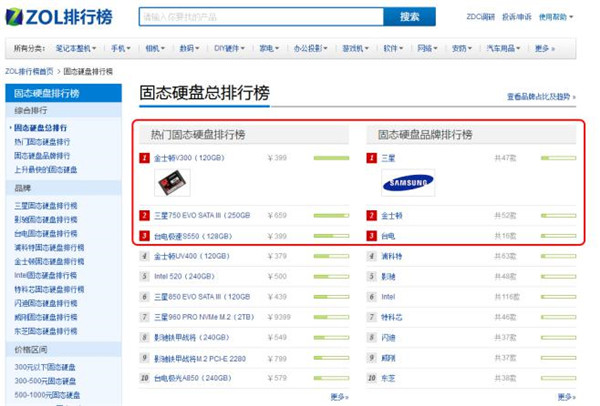Open 金士顿V300 (120GB) product link

[189, 158]
